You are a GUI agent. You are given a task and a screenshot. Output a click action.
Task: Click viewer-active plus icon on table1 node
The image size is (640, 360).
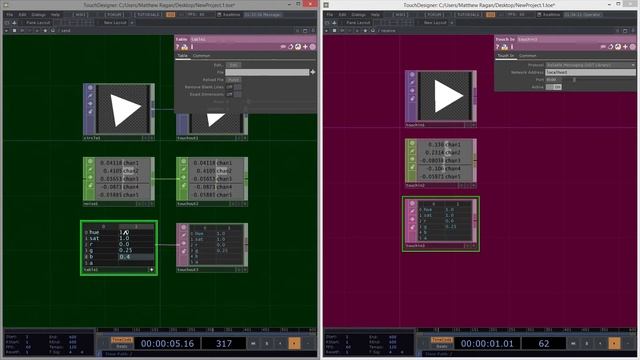click(x=151, y=270)
